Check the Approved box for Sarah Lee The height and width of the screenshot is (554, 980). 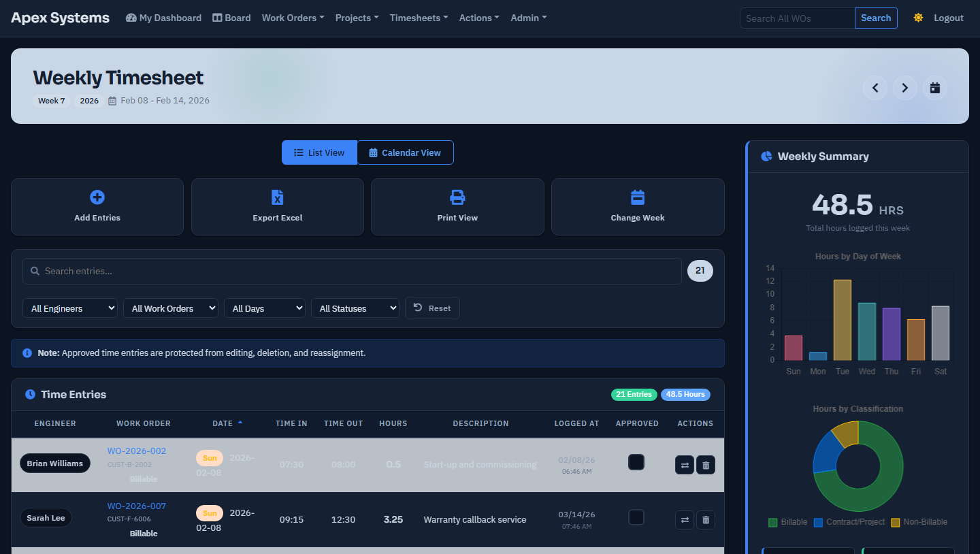pos(636,517)
